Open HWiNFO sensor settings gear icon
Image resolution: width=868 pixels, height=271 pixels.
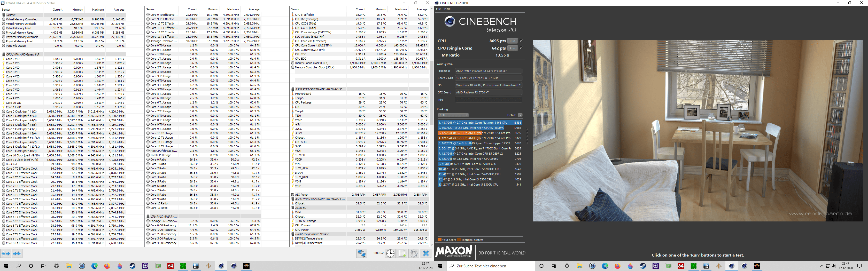414,253
